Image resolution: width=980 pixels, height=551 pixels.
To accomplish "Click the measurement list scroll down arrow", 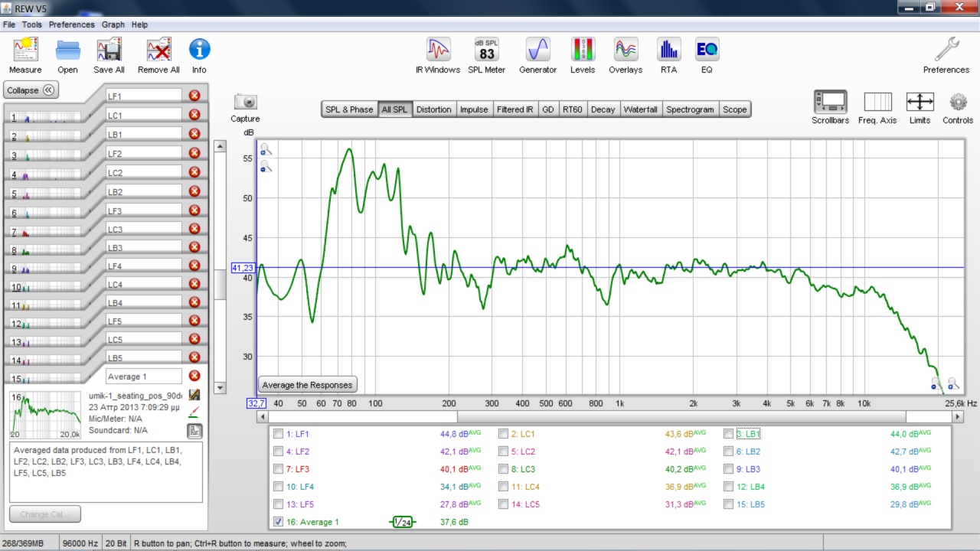I will pos(220,388).
